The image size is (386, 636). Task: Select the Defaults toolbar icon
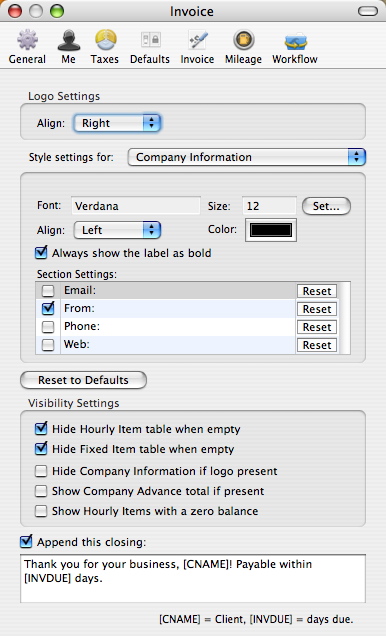(150, 47)
